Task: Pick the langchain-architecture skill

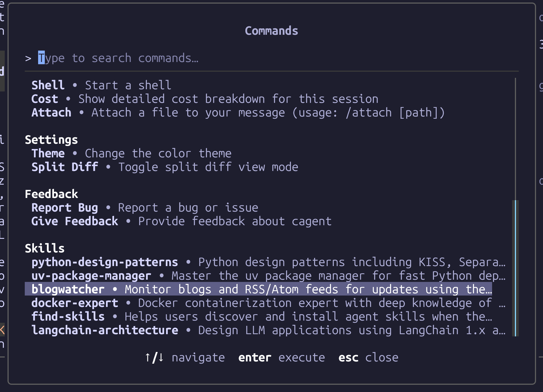Action: tap(105, 330)
